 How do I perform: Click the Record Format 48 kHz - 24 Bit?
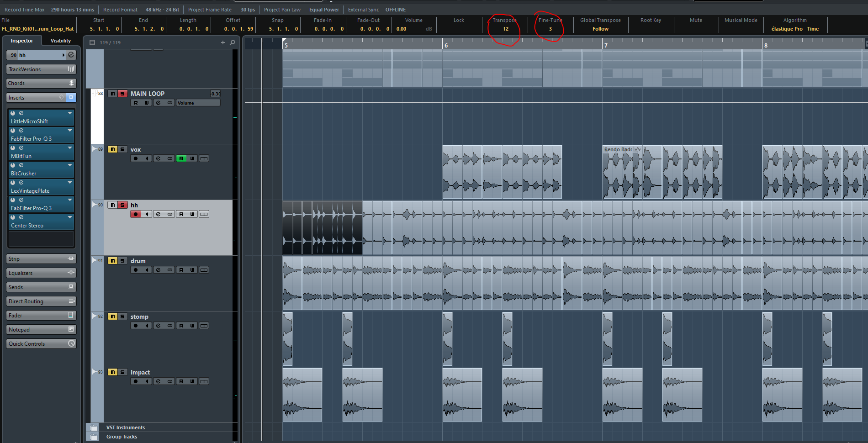(162, 10)
